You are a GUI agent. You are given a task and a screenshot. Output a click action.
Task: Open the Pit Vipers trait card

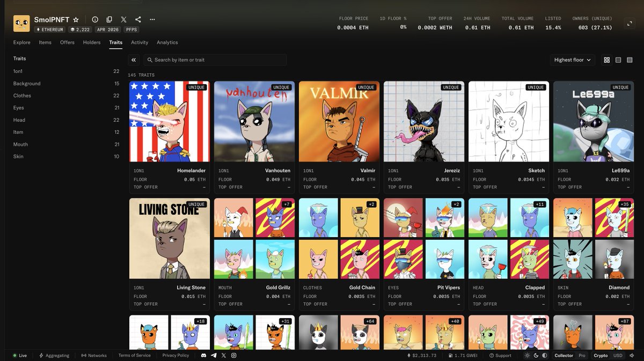(424, 254)
